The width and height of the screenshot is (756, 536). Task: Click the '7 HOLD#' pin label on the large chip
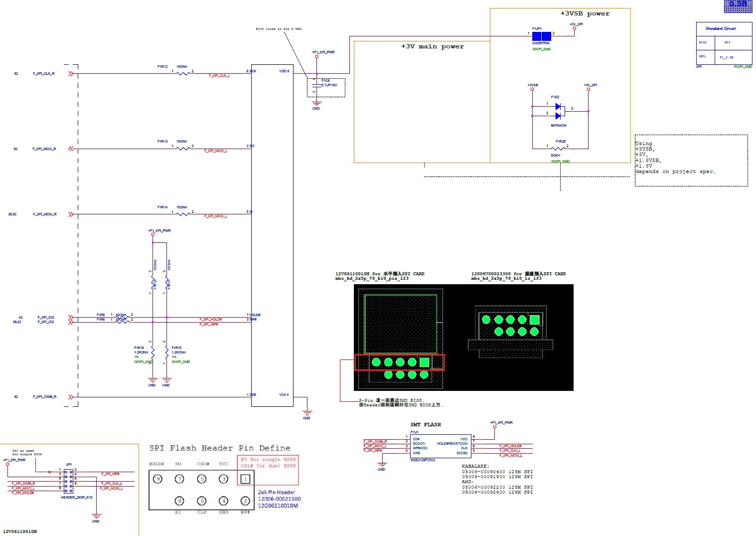tap(254, 315)
